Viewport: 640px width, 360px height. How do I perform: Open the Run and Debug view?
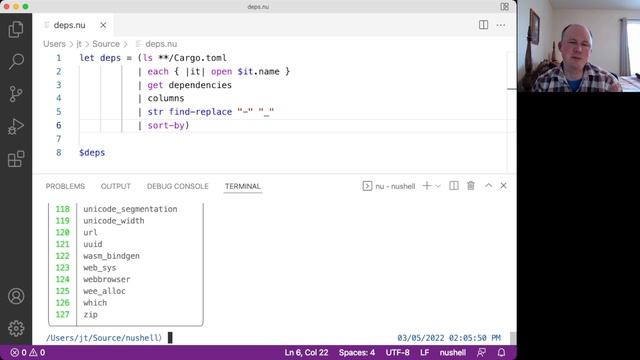pyautogui.click(x=16, y=127)
